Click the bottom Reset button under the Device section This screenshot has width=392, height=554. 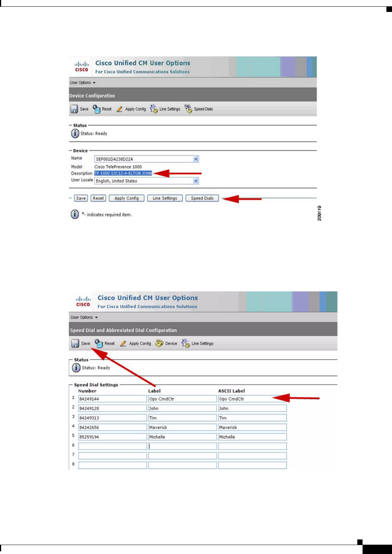coord(98,198)
